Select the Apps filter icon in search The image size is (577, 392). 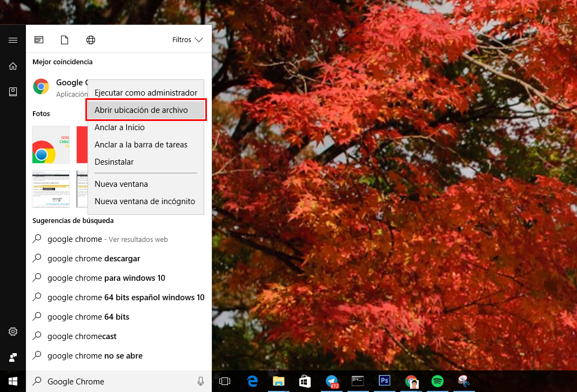[x=39, y=39]
